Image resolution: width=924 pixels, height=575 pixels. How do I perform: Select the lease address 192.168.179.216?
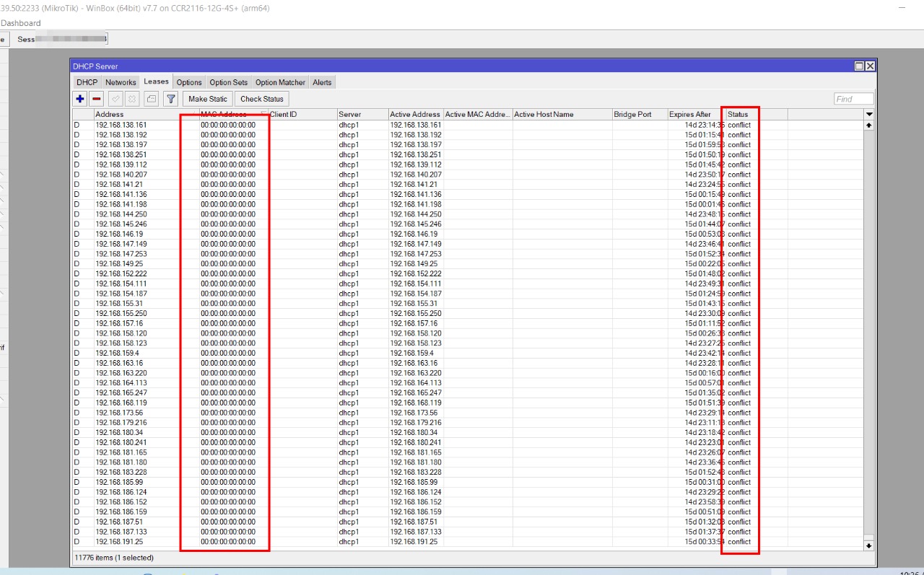tap(121, 423)
